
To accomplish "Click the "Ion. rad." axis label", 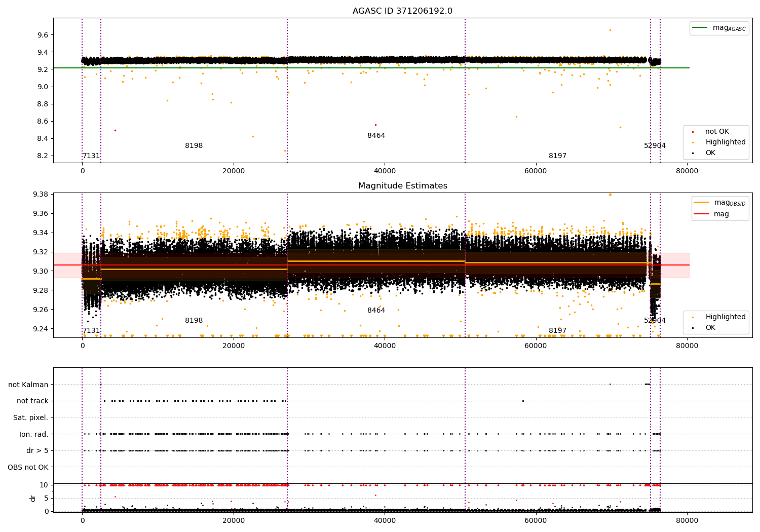I will [34, 434].
